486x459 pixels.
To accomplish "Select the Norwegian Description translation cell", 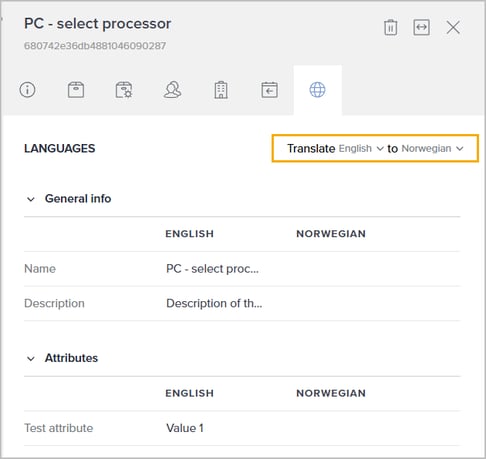I will point(378,303).
